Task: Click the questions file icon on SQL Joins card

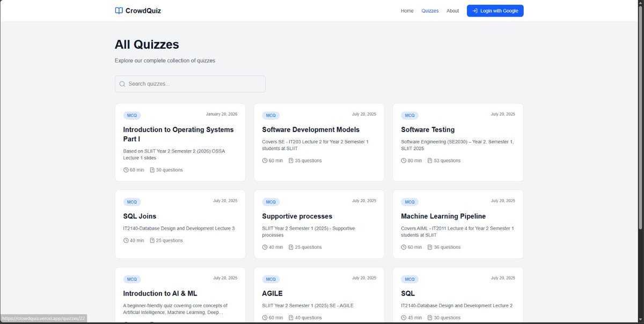Action: 152,240
